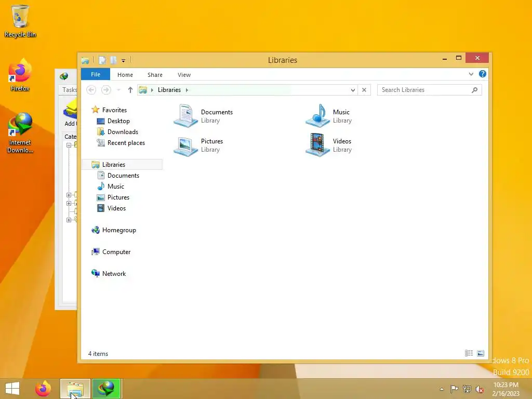532x399 pixels.
Task: Click the taskbar clock and date
Action: (x=506, y=389)
